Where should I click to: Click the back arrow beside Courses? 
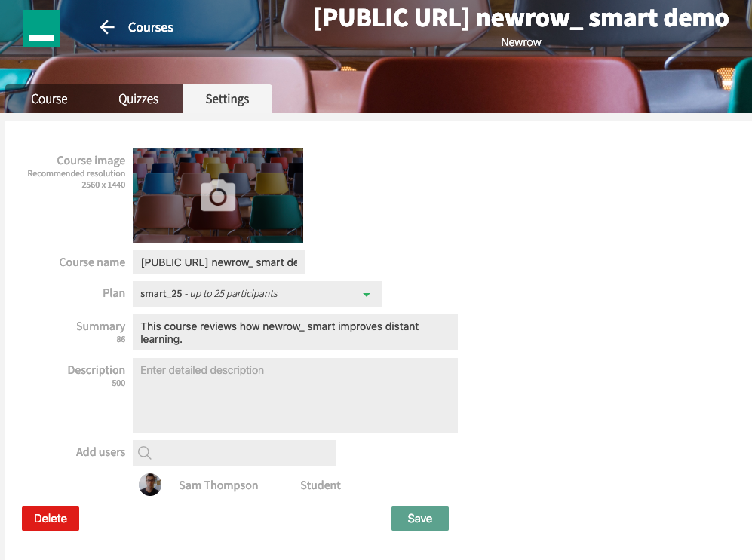[107, 27]
